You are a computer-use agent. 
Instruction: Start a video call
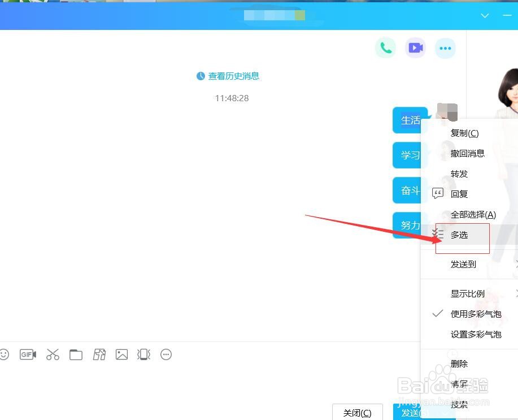(x=415, y=48)
